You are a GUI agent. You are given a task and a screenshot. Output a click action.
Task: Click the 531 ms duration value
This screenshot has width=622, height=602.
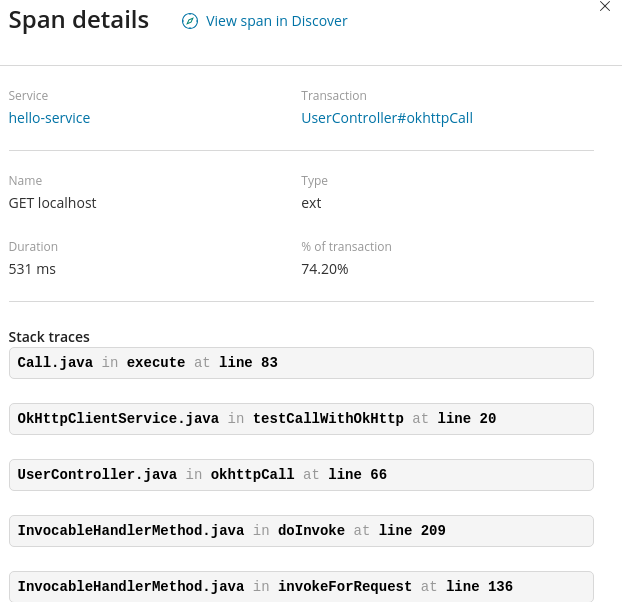32,269
